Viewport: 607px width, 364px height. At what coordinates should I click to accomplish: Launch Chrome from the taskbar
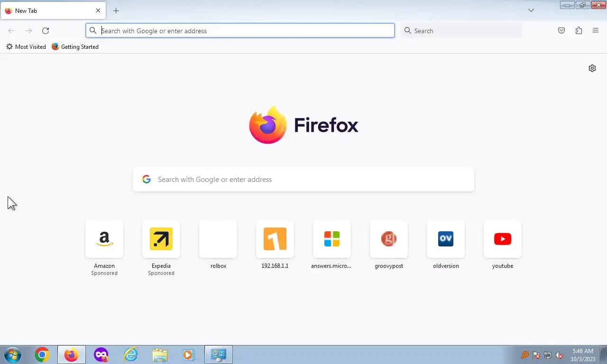[42, 355]
